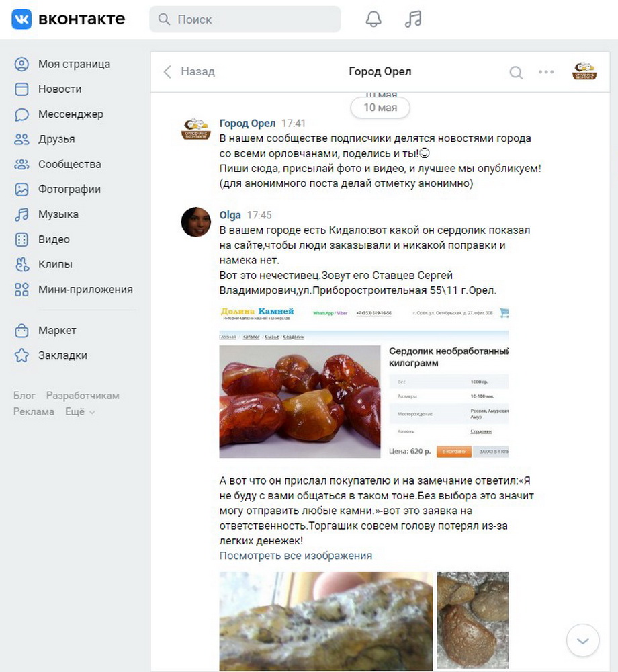
Task: Click the 10 мая date badge
Action: (x=380, y=108)
